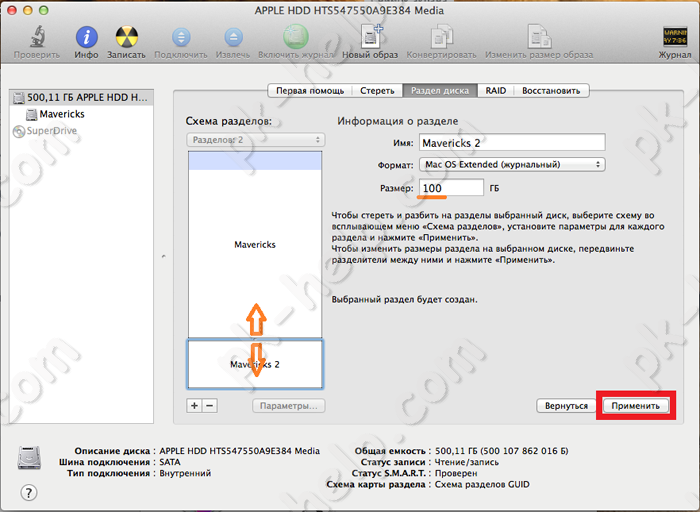Screen dimensions: 700x512
Task: Add a partition with plus button
Action: [194, 405]
